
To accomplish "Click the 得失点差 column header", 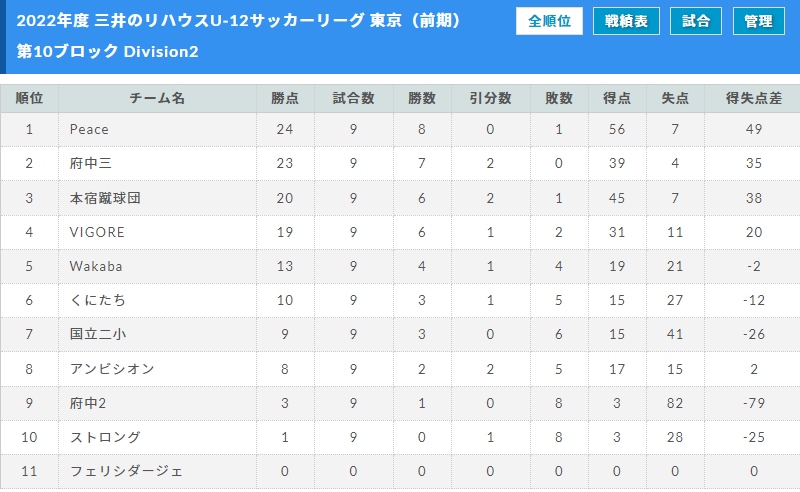I will 754,98.
